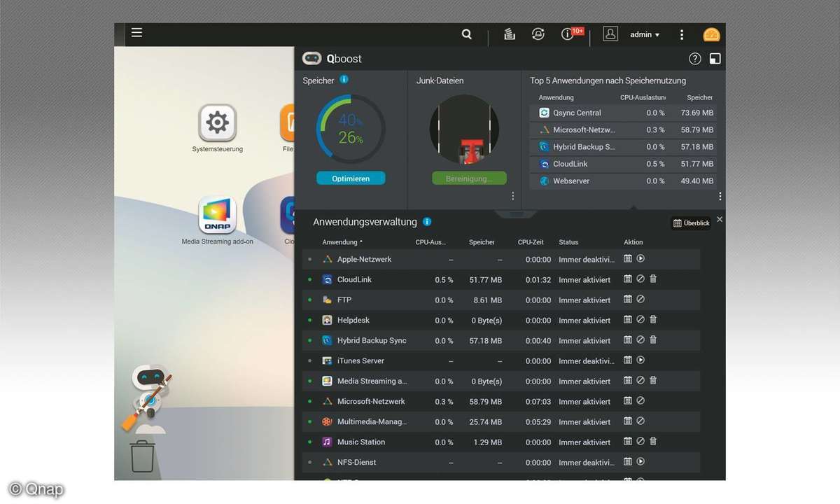
Task: Open the orange dashboard gauge icon
Action: [711, 34]
